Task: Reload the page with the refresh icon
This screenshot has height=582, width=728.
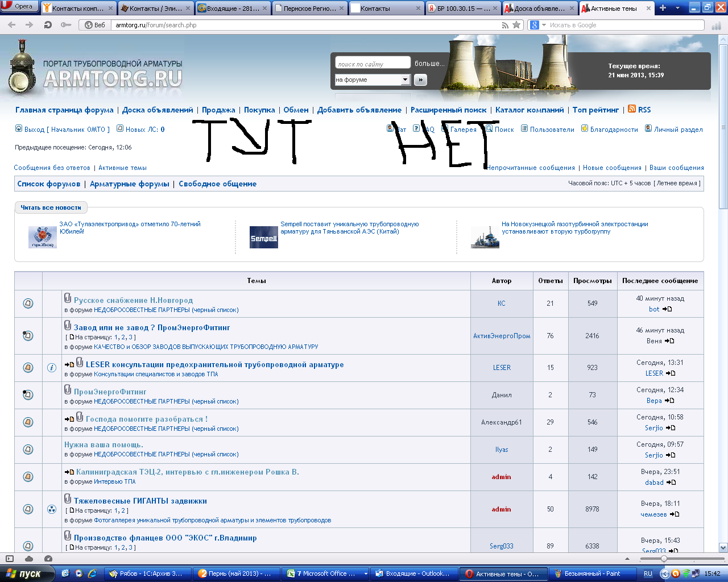Action: 48,25
